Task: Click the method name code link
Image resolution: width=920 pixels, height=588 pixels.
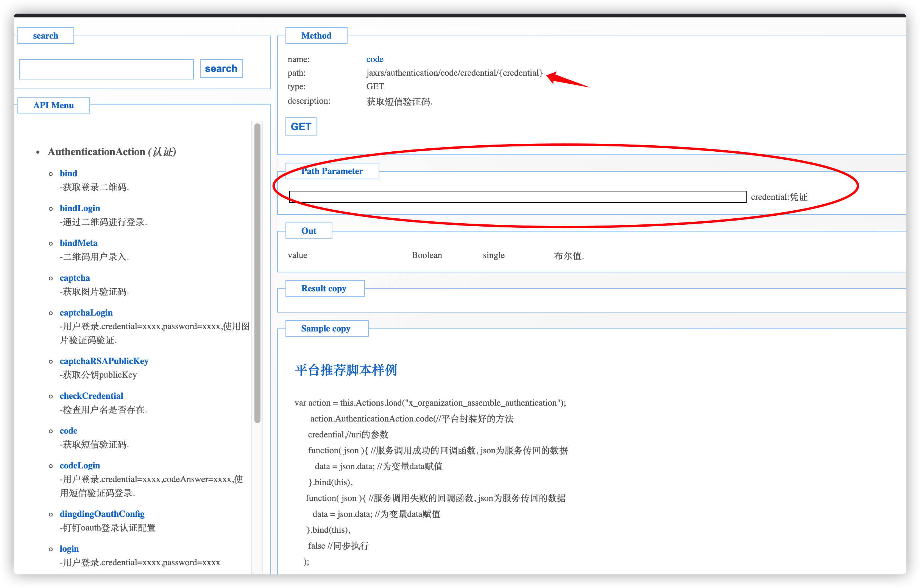Action: click(x=374, y=59)
